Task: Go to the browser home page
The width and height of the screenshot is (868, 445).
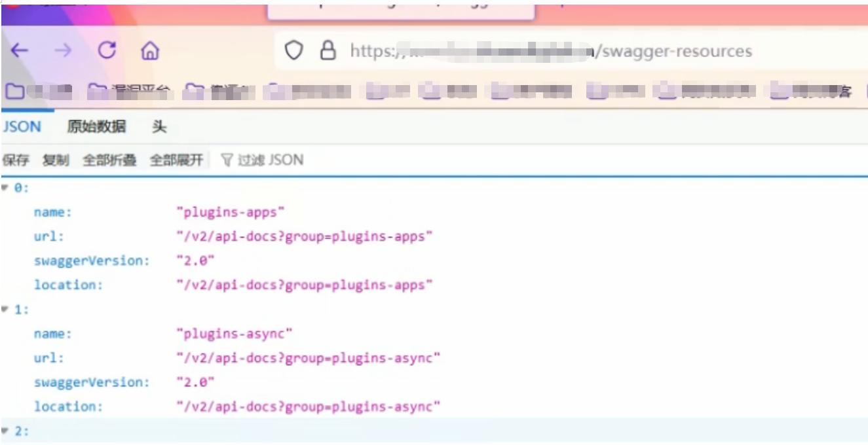Action: (x=150, y=51)
